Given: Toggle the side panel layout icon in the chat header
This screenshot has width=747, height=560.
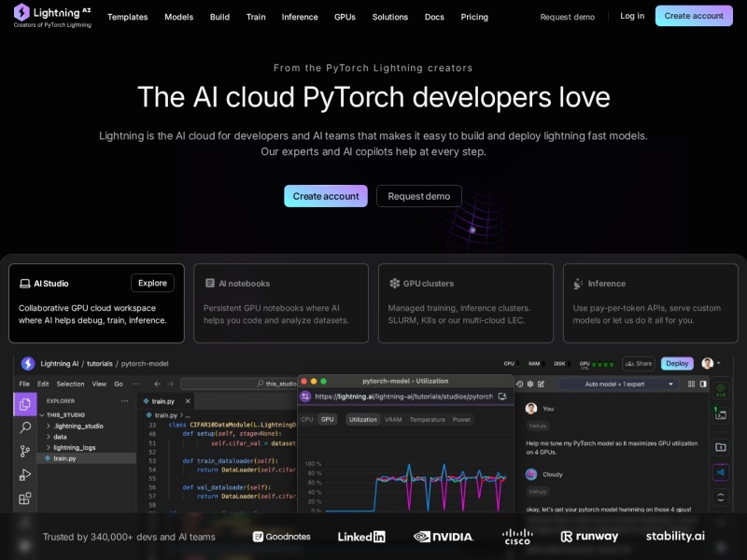Looking at the screenshot, I should [x=703, y=384].
